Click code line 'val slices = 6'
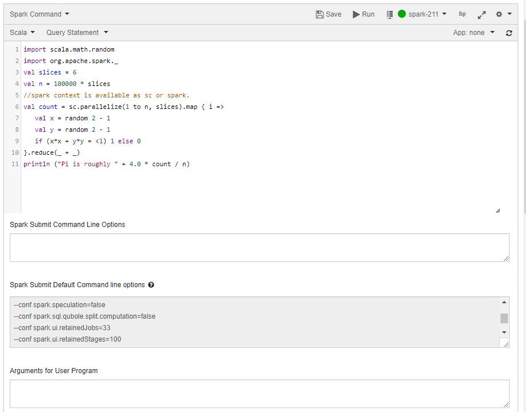The width and height of the screenshot is (532, 419). (50, 73)
